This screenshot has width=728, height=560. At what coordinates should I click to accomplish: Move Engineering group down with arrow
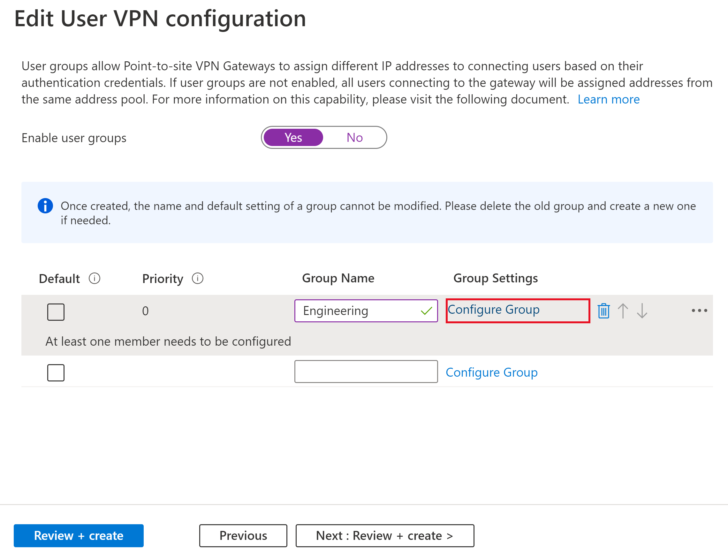(642, 311)
